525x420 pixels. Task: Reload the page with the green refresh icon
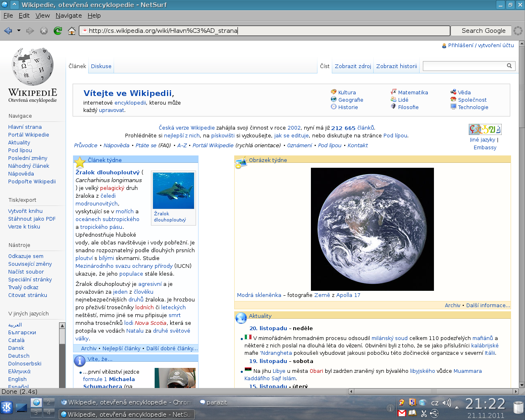coord(58,31)
